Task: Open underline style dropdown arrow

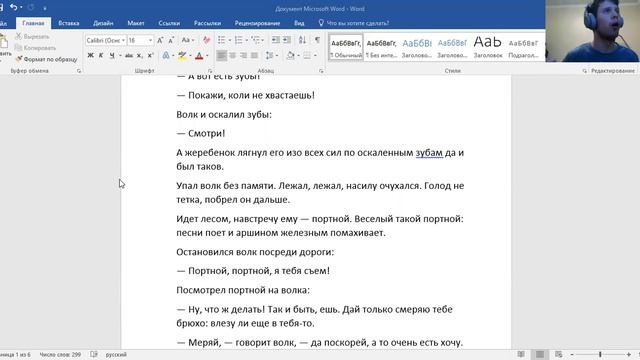Action: click(x=120, y=55)
